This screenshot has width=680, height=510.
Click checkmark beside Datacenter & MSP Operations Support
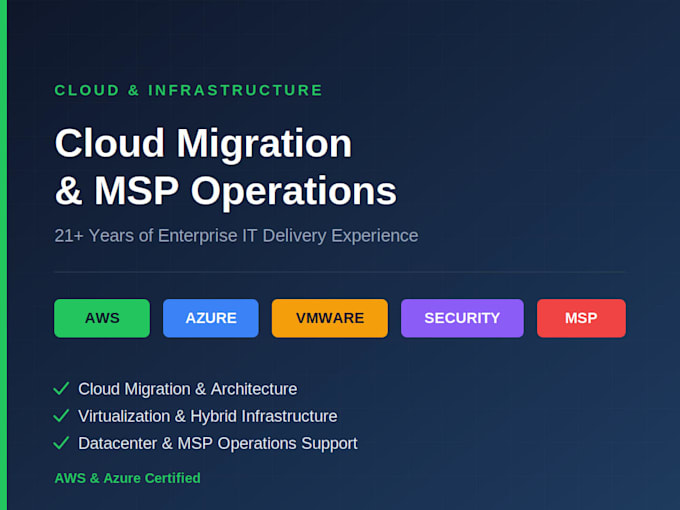point(61,443)
